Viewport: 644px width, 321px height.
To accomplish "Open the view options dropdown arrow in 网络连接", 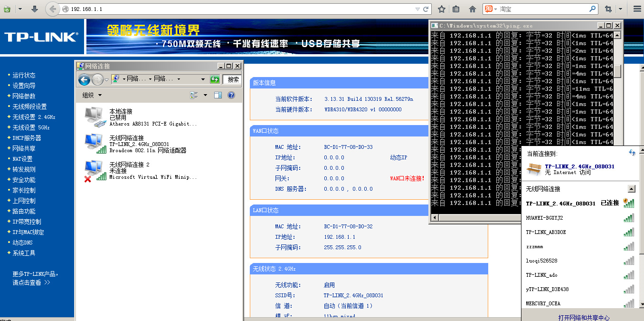I will pyautogui.click(x=205, y=95).
